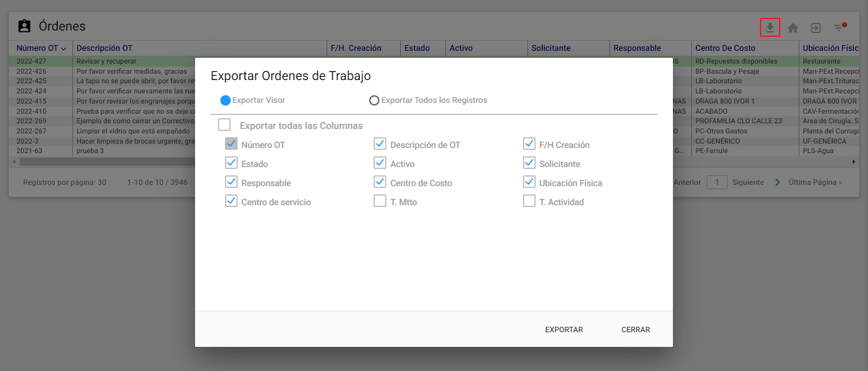This screenshot has height=371, width=868.
Task: Open the home icon in toolbar
Action: [793, 28]
